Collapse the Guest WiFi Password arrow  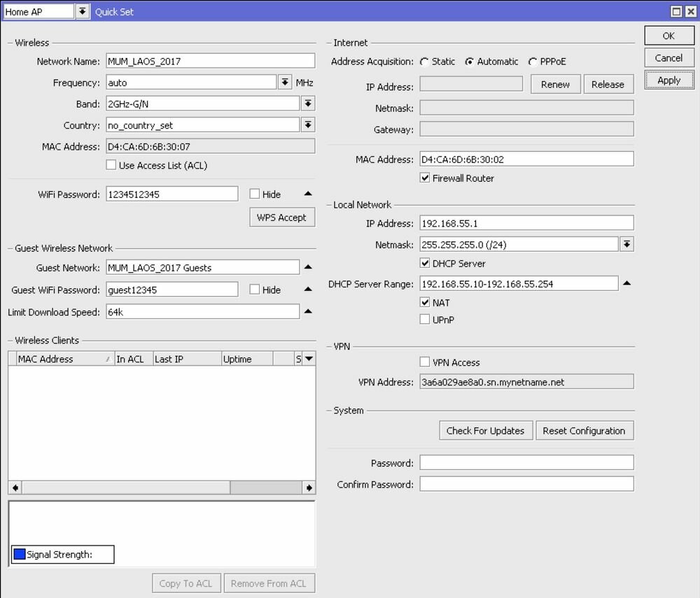[x=308, y=290]
